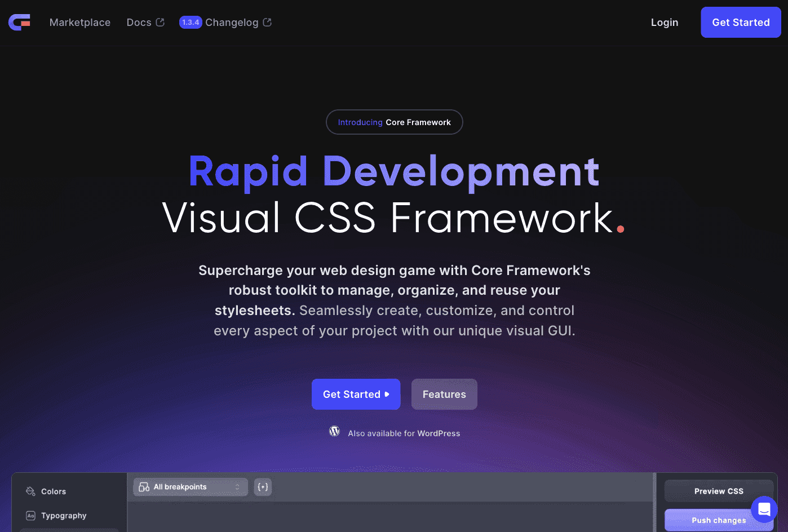Click the Features button
The width and height of the screenshot is (788, 532).
tap(444, 394)
